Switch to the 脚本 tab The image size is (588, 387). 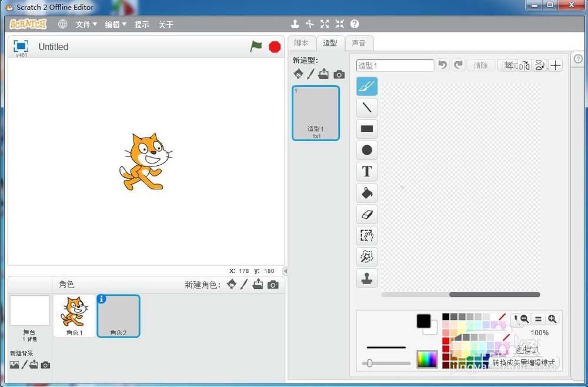tap(301, 43)
